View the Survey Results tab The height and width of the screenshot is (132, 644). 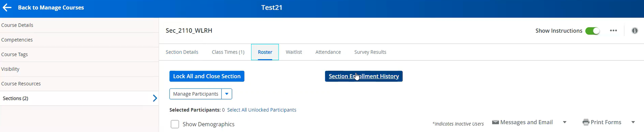coord(370,52)
